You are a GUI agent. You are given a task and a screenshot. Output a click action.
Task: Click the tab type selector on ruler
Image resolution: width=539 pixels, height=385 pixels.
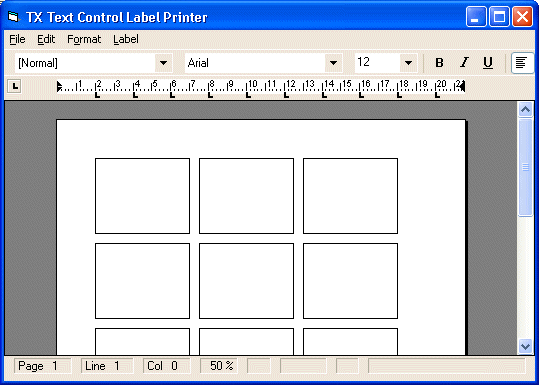pos(14,86)
